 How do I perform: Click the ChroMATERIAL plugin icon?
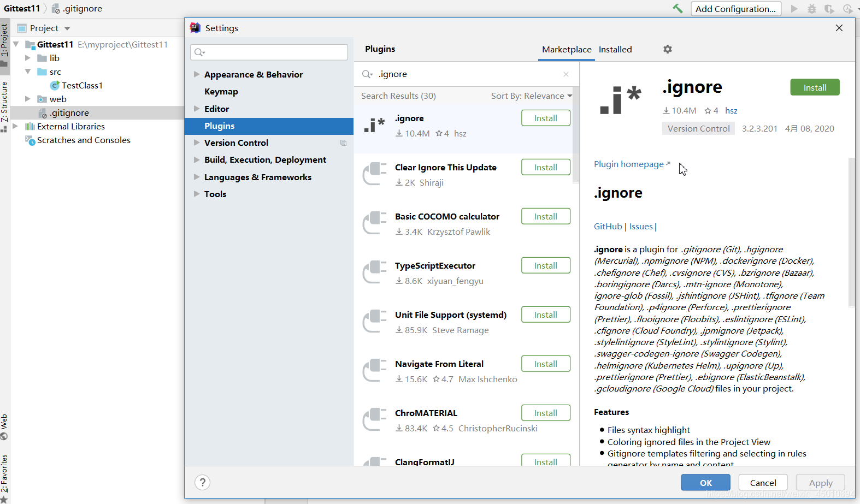pyautogui.click(x=375, y=419)
